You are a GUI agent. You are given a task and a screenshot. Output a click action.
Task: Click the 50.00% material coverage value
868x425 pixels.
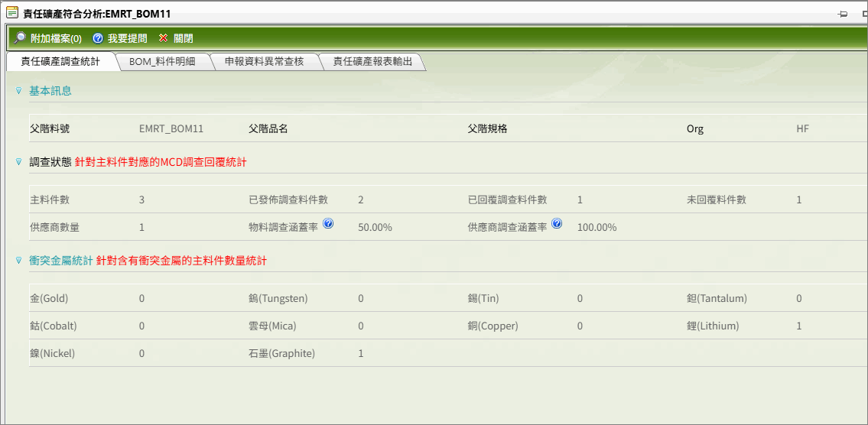[375, 228]
